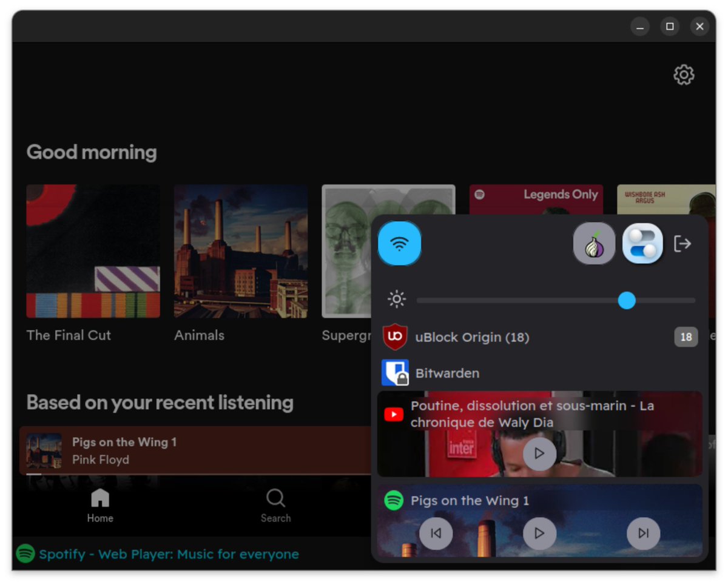Image resolution: width=728 pixels, height=585 pixels.
Task: Open the Tor onion icon button
Action: (x=594, y=244)
